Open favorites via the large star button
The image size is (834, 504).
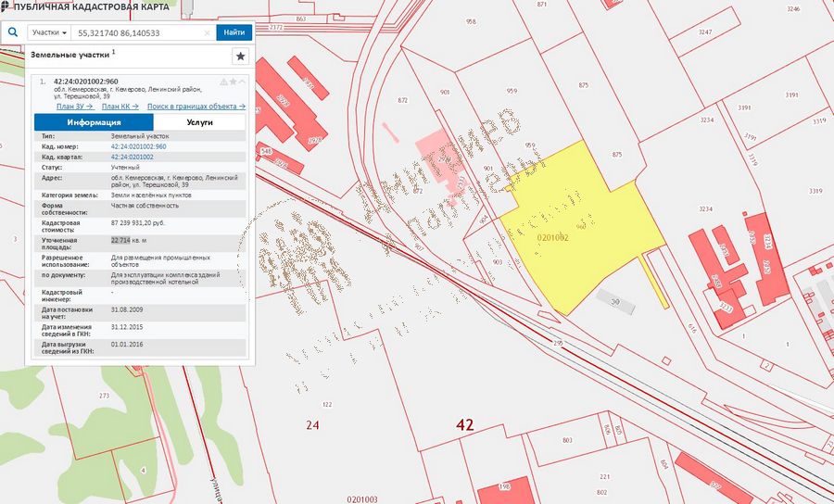pyautogui.click(x=240, y=56)
